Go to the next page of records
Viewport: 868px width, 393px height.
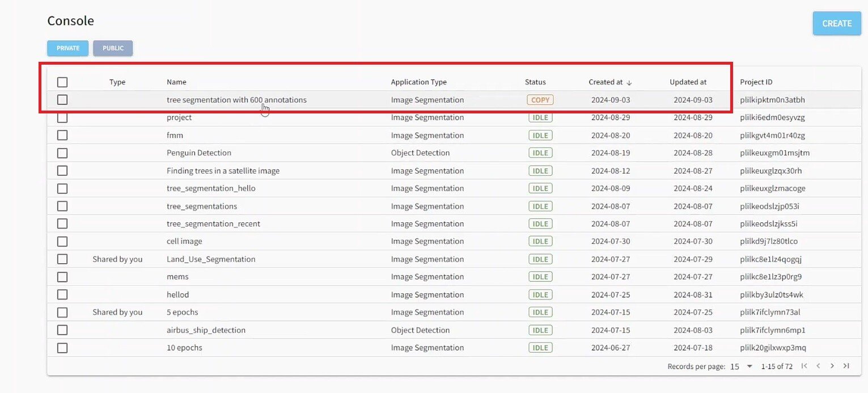coord(832,366)
